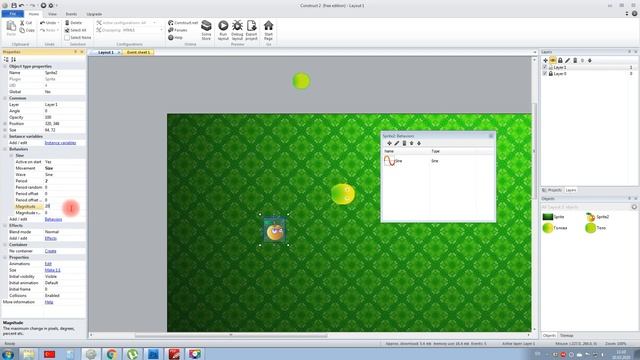Click the delete icon in Behaviors dialog
The width and height of the screenshot is (640, 360).
click(404, 143)
